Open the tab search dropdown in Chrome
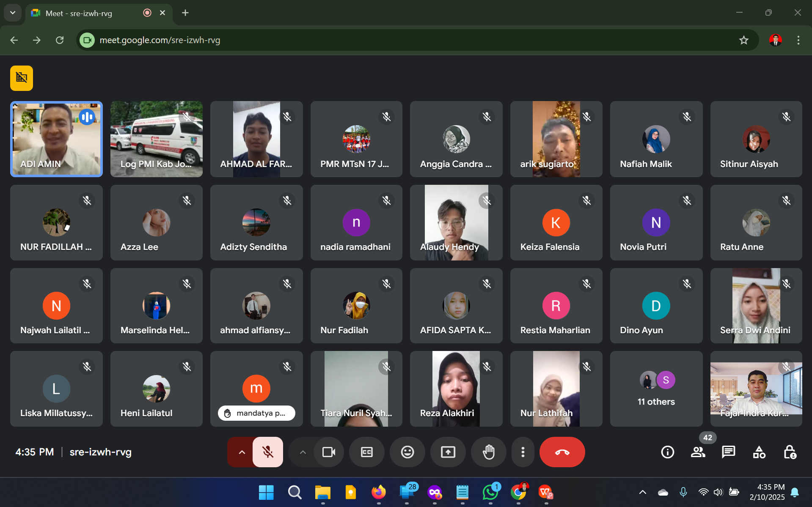Image resolution: width=812 pixels, height=507 pixels. 13,13
